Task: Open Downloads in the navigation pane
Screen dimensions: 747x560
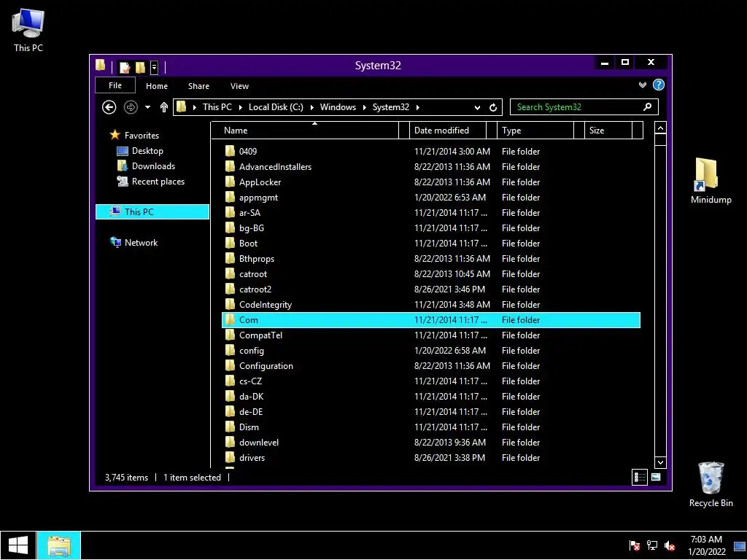Action: (153, 166)
